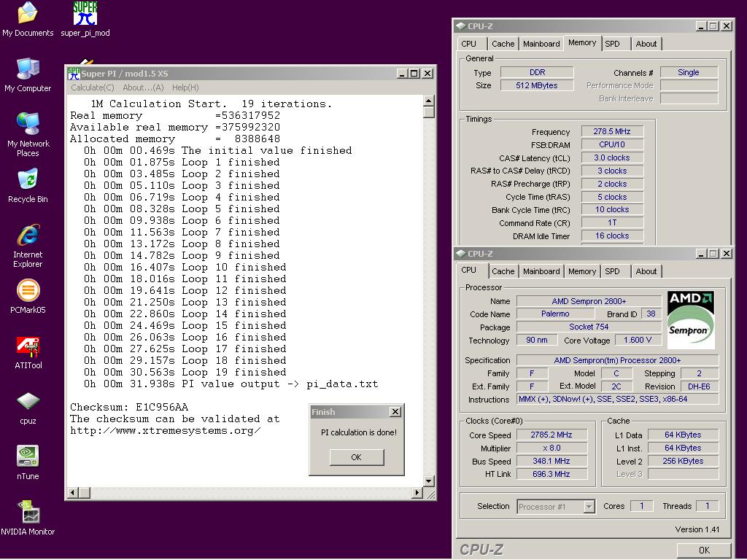Switch to Memory tab in lower CPU-Z
Viewport: 747px width, 560px height.
pos(581,271)
